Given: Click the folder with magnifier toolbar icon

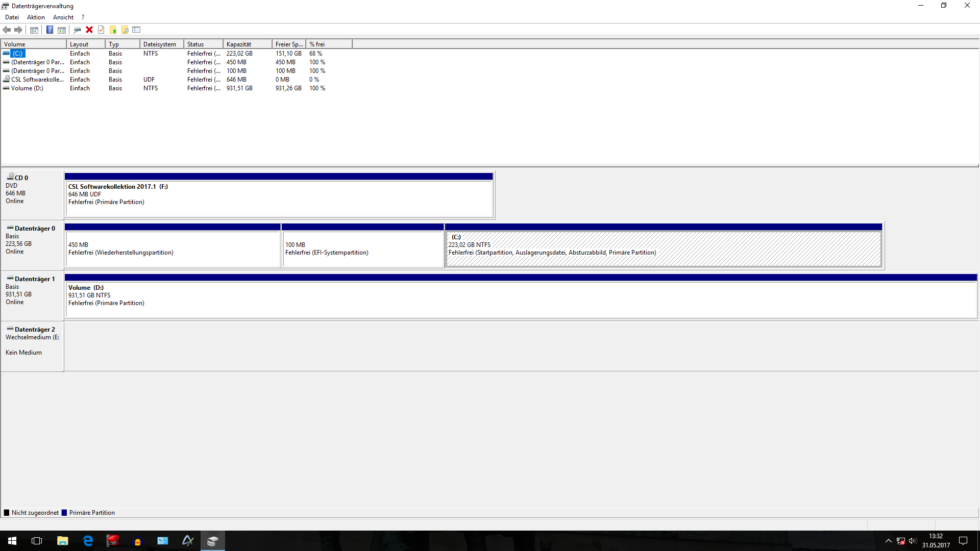Looking at the screenshot, I should pyautogui.click(x=125, y=30).
